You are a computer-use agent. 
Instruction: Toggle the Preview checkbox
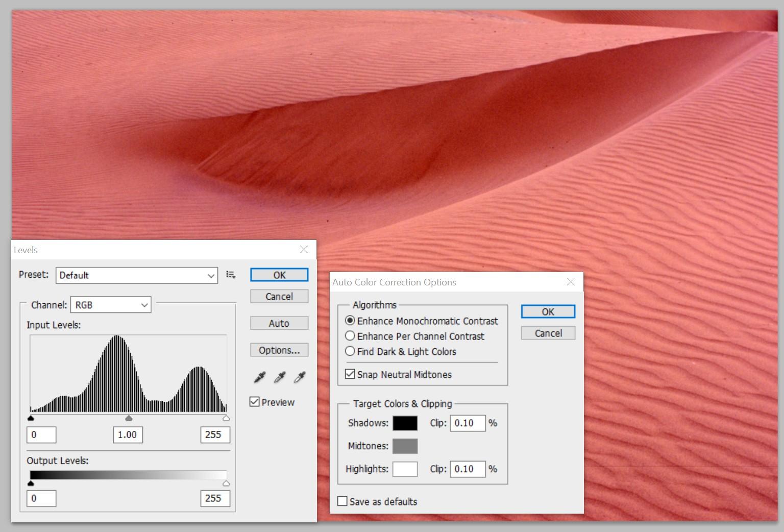pyautogui.click(x=255, y=402)
